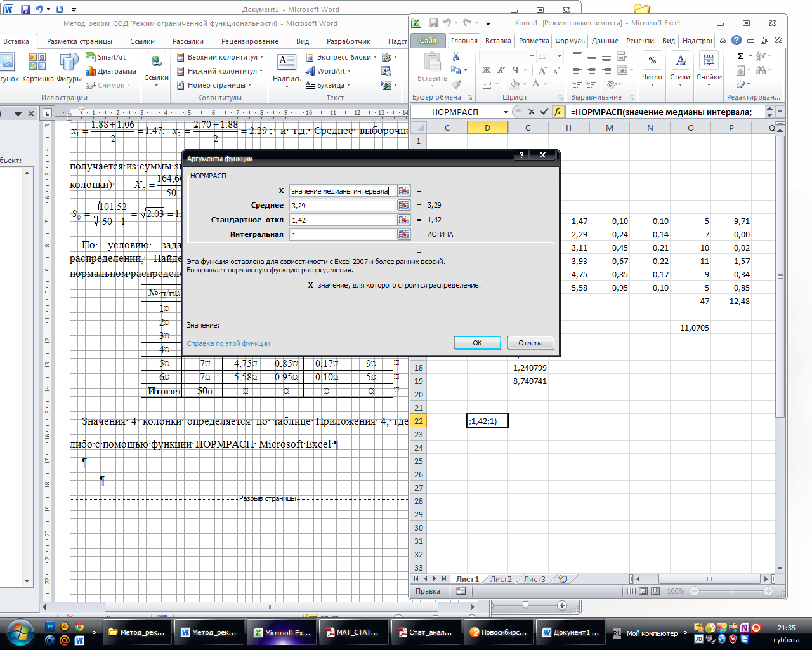Viewport: 812px width, 650px height.
Task: Open the Word Нижний колонтитул dropdown
Action: 220,71
